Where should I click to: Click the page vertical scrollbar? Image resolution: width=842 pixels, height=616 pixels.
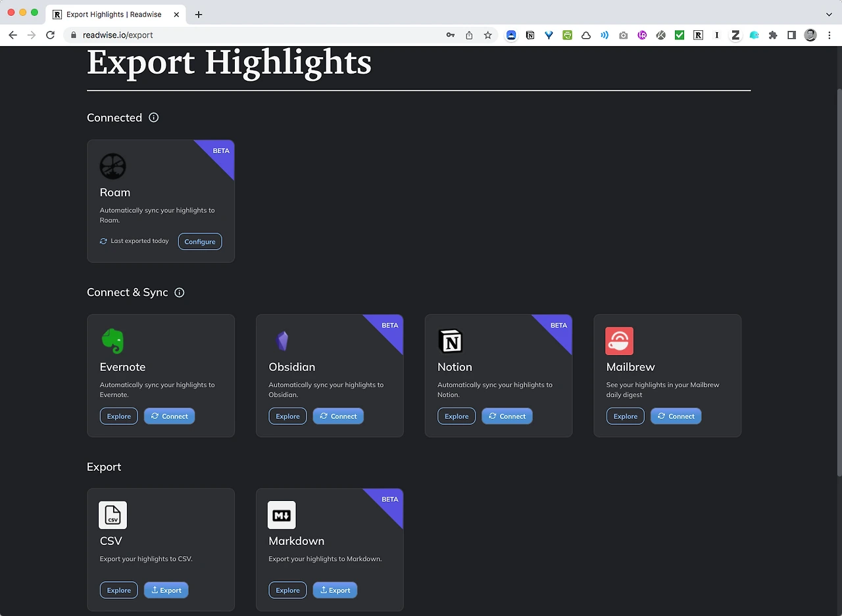(838, 283)
